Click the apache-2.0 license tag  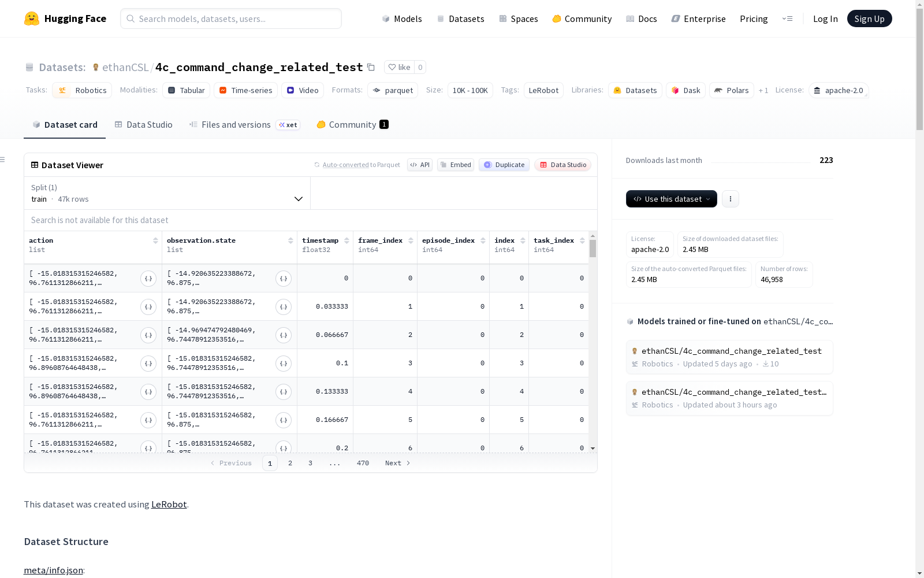839,91
